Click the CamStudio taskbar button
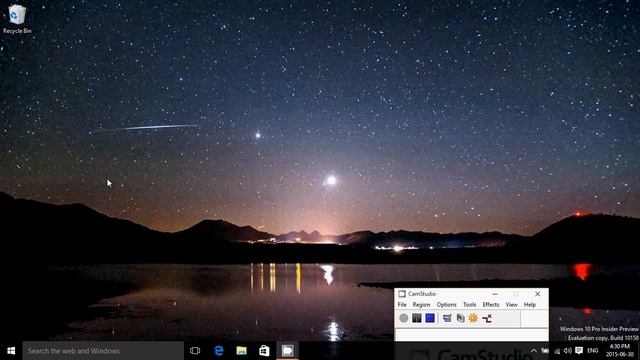Viewport: 640px width, 360px height. (x=287, y=351)
